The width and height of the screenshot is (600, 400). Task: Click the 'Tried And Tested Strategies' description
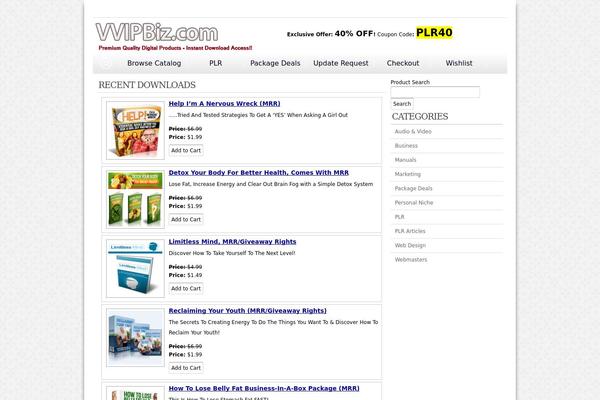(x=258, y=115)
